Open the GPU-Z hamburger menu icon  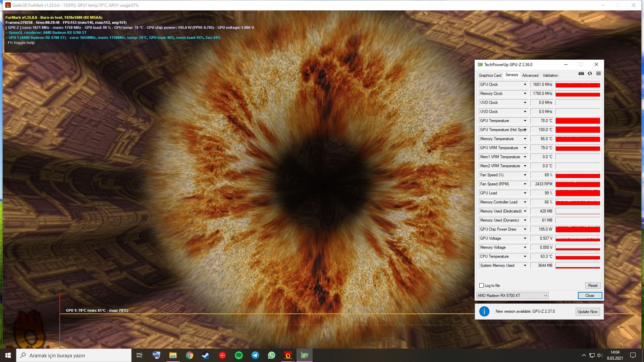tap(598, 73)
